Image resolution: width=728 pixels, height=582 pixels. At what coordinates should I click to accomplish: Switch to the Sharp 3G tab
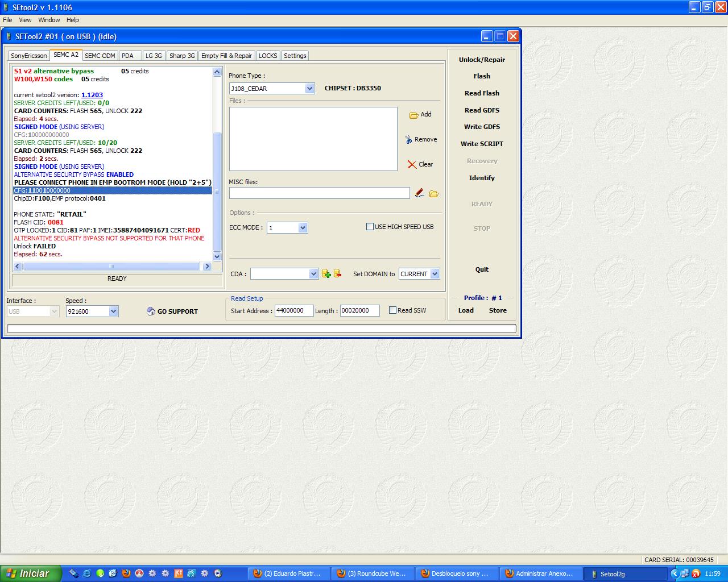point(182,56)
